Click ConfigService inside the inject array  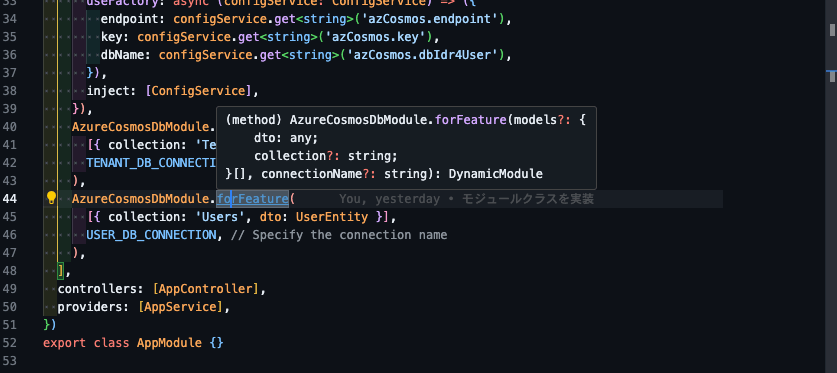(198, 91)
